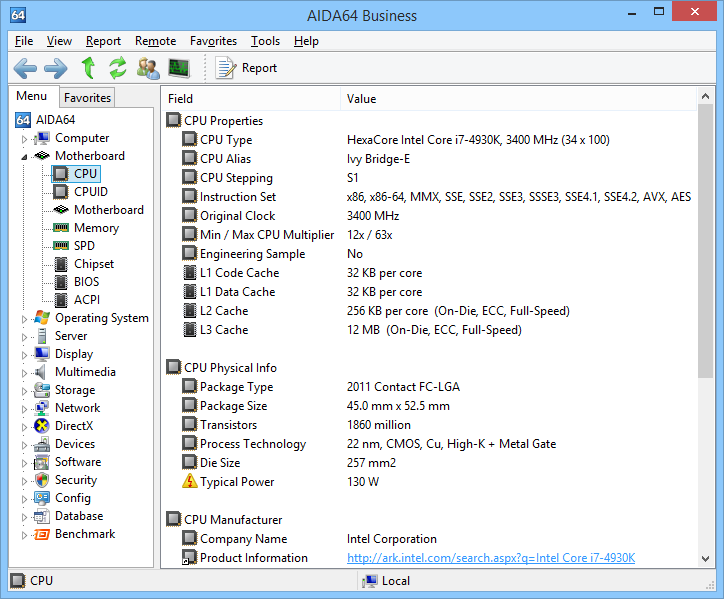The width and height of the screenshot is (724, 599).
Task: Click the green Refresh icon
Action: [x=118, y=68]
